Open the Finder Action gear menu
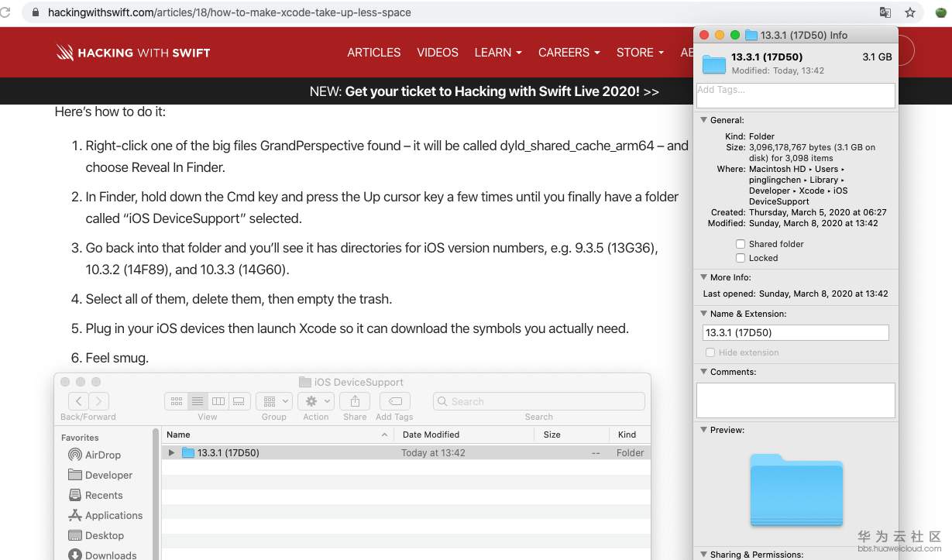 coord(315,401)
